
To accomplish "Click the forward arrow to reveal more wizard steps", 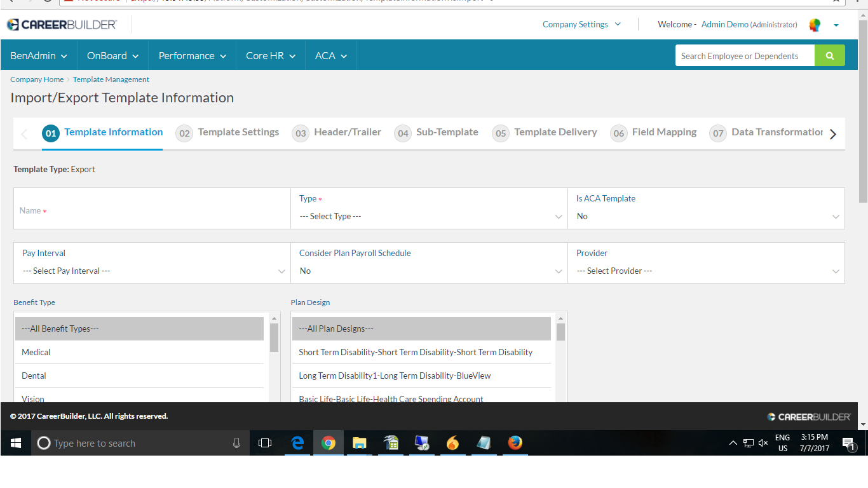I will pos(832,133).
